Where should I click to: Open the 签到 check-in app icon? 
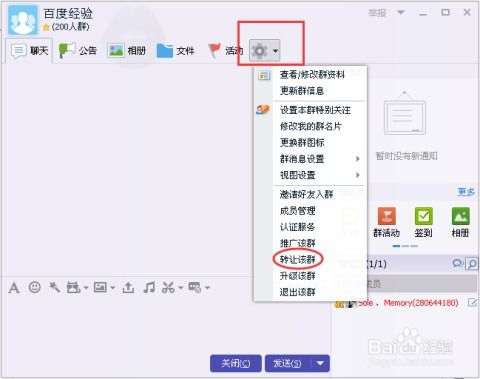click(424, 222)
